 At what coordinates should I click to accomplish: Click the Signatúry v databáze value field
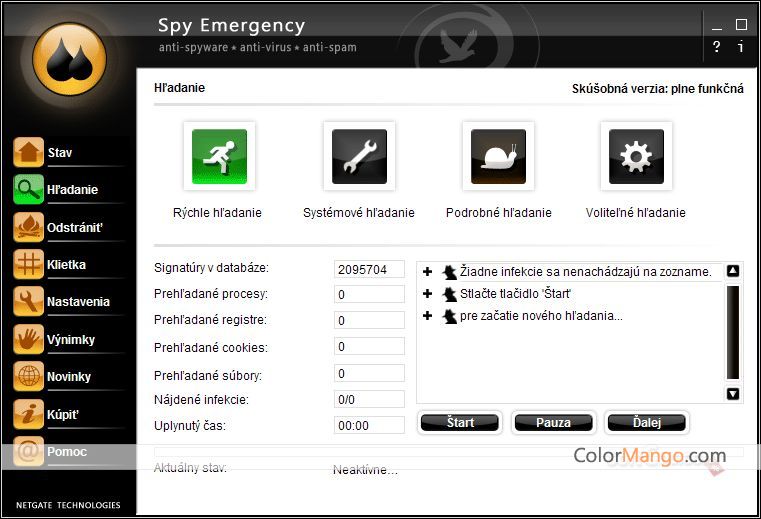pos(369,269)
